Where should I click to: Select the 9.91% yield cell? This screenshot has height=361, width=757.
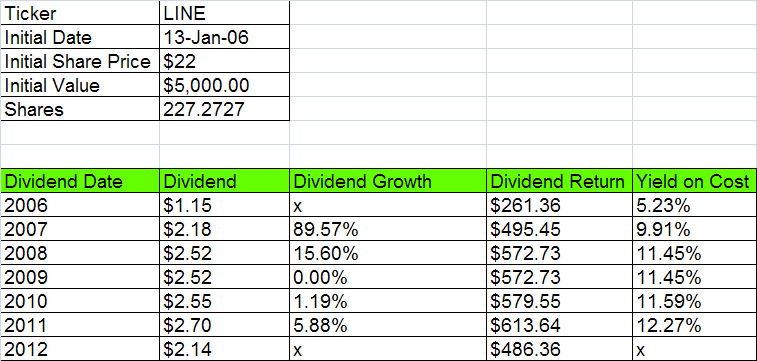(x=695, y=229)
